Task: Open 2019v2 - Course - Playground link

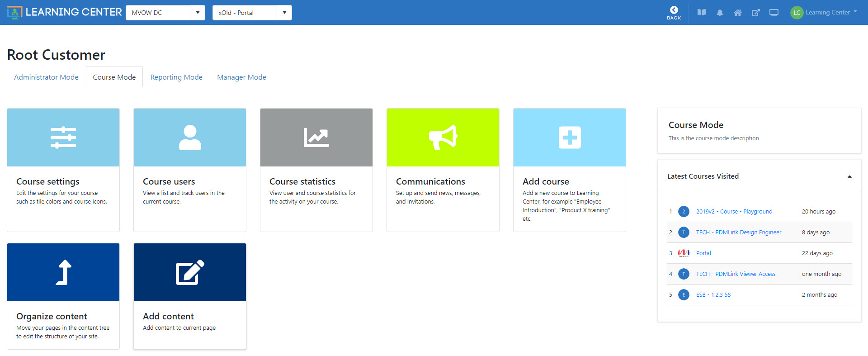Action: (734, 212)
